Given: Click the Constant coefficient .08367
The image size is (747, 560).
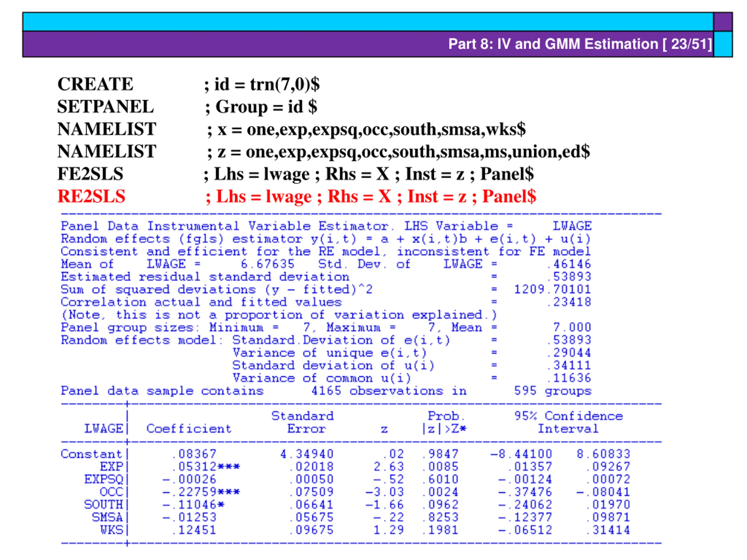Looking at the screenshot, I should [193, 454].
